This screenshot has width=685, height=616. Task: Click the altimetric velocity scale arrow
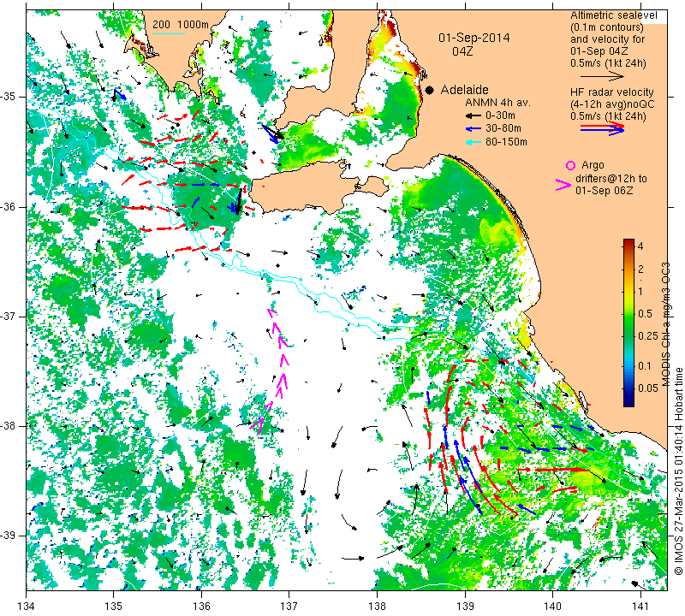[603, 76]
